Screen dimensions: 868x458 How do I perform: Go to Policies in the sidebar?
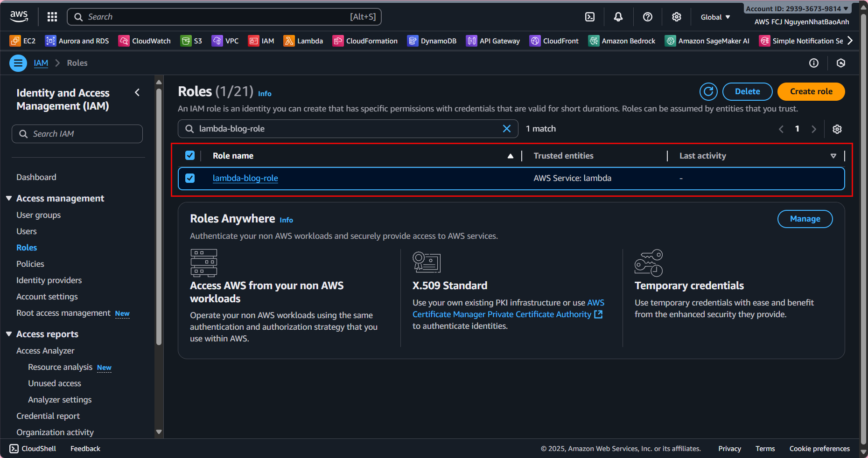coord(30,264)
